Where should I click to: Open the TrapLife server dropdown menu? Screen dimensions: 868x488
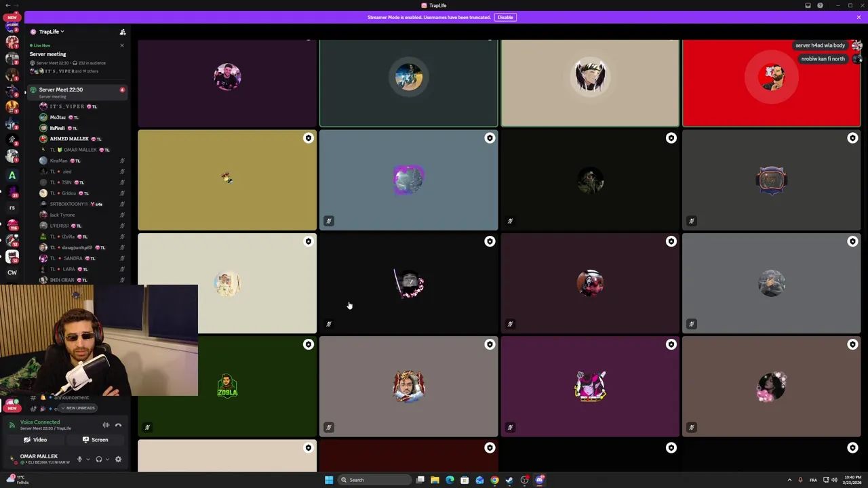pyautogui.click(x=51, y=32)
